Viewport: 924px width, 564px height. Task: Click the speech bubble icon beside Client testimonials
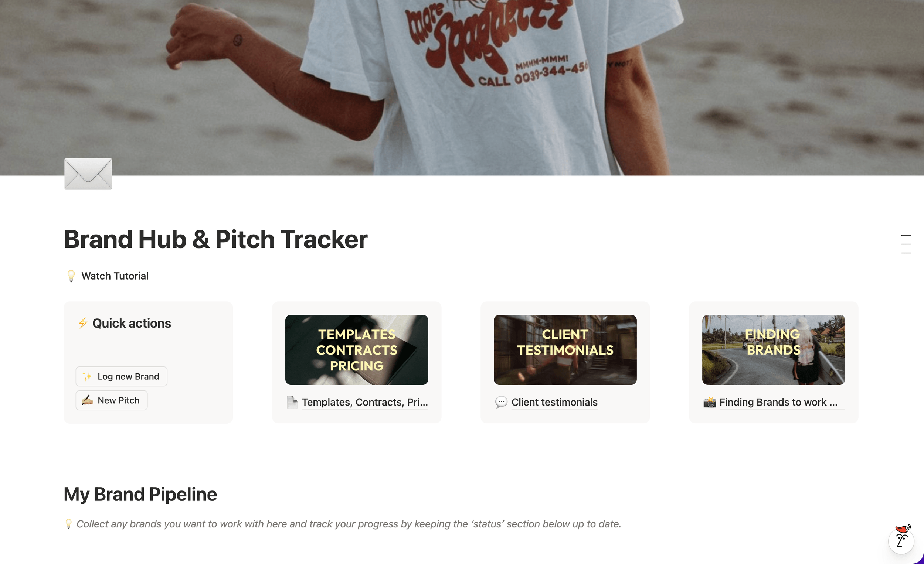pyautogui.click(x=501, y=402)
